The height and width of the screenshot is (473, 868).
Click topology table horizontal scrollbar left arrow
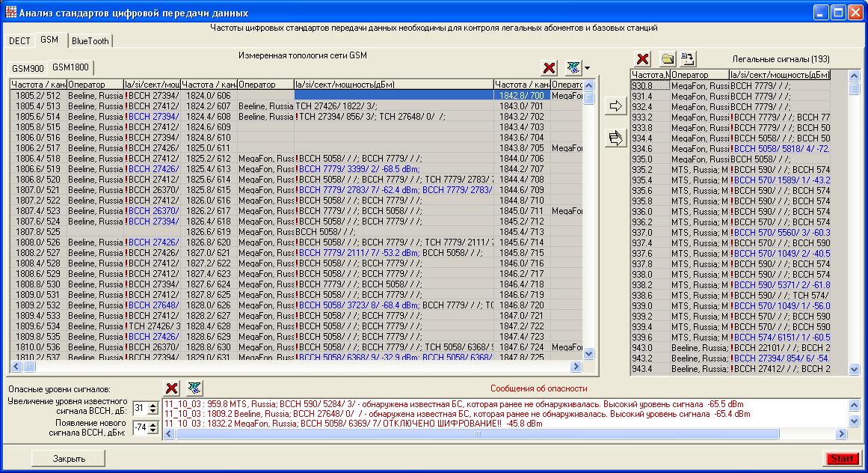tap(16, 366)
